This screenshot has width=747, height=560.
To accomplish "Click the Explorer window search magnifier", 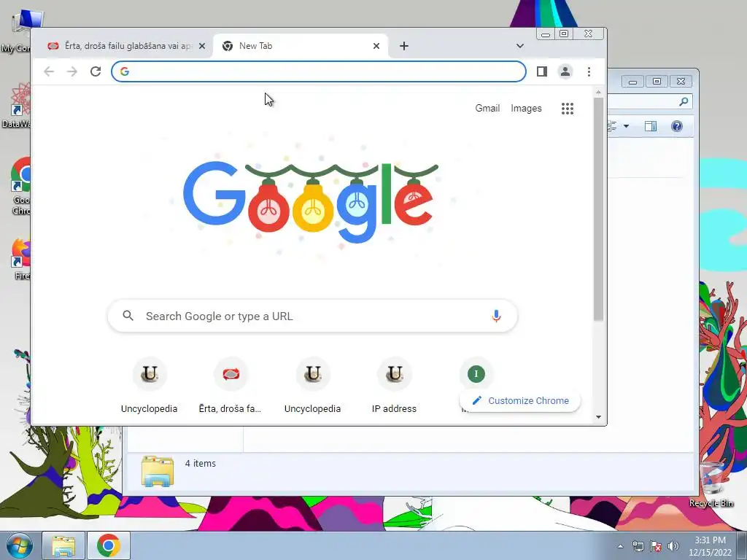I will pyautogui.click(x=684, y=101).
